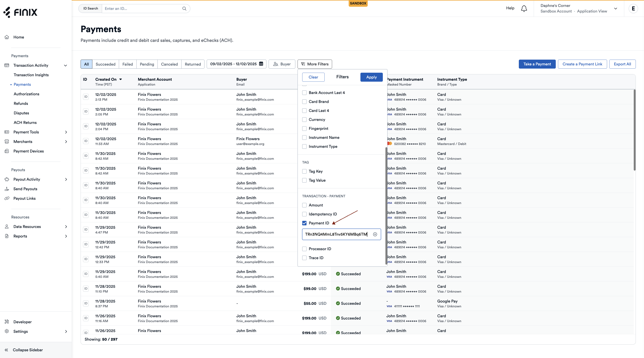Switch to the Succeeded tab
Image resolution: width=644 pixels, height=358 pixels.
tap(105, 64)
